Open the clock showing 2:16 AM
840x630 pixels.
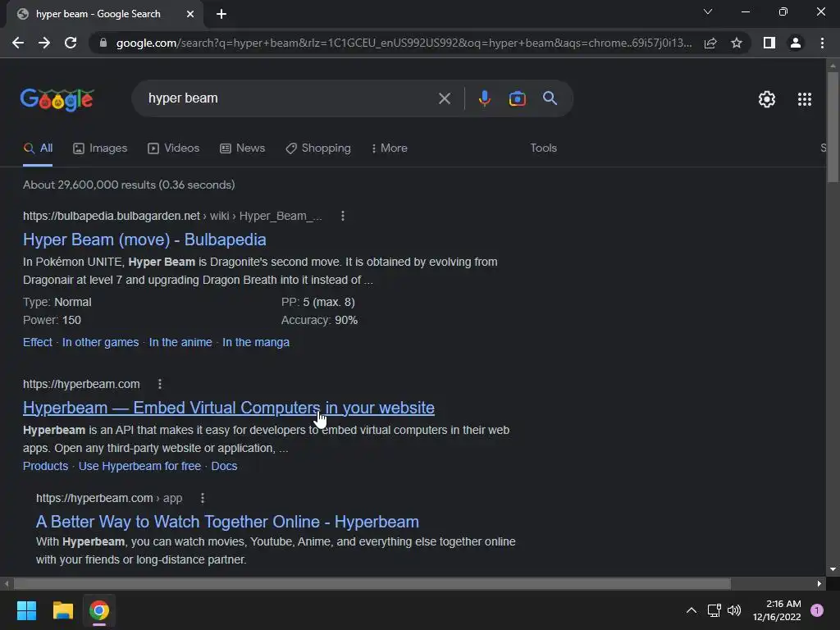pyautogui.click(x=777, y=610)
